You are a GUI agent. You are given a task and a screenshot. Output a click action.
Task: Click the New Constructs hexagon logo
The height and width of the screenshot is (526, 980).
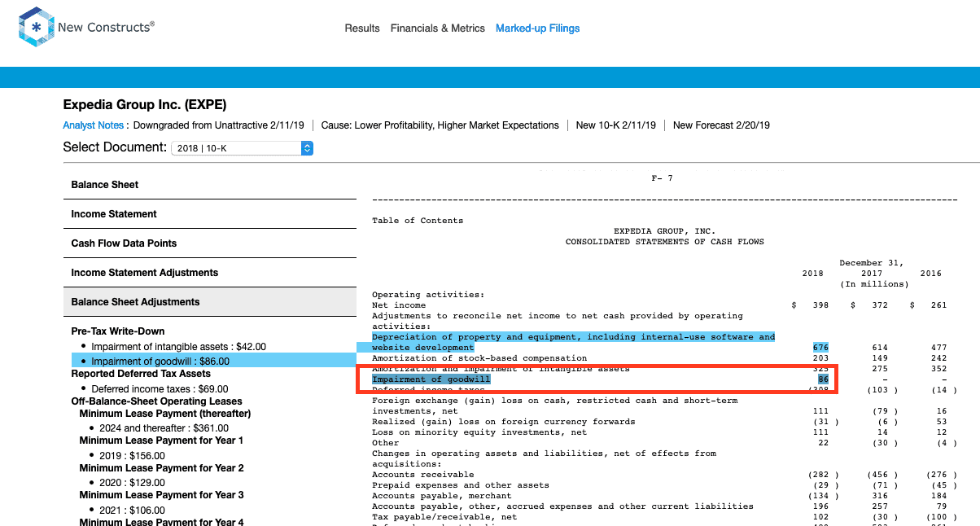point(36,28)
